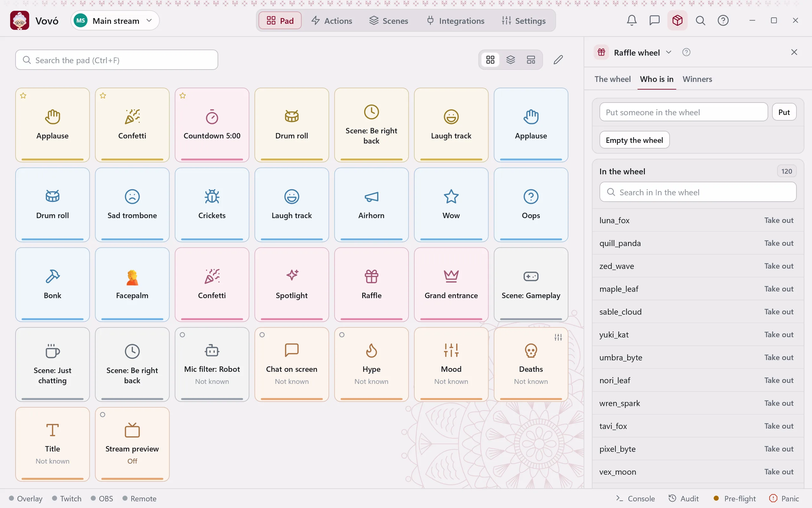Check Twitch connection status

tap(67, 498)
